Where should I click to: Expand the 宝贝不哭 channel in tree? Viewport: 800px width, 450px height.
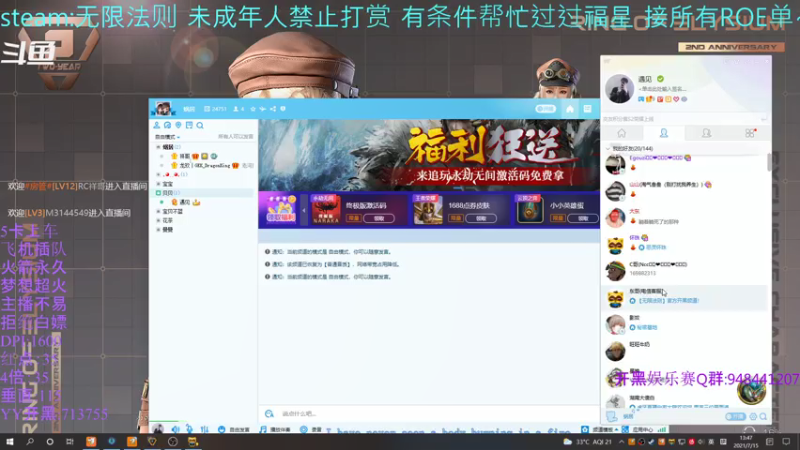(158, 211)
